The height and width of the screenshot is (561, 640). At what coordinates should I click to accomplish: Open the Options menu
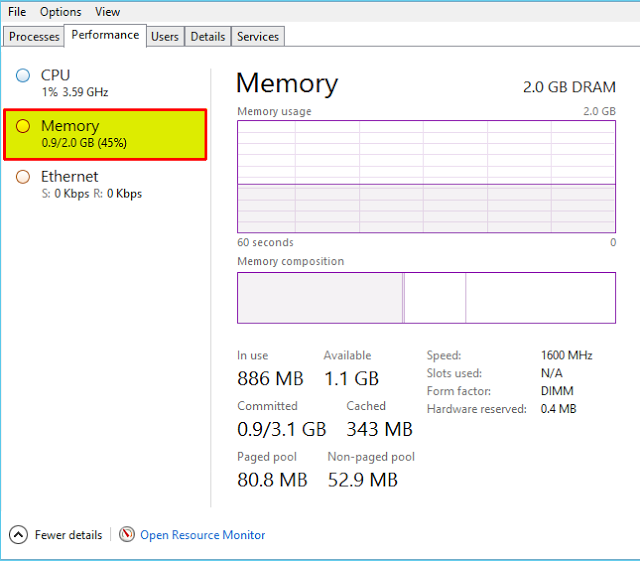click(x=60, y=12)
